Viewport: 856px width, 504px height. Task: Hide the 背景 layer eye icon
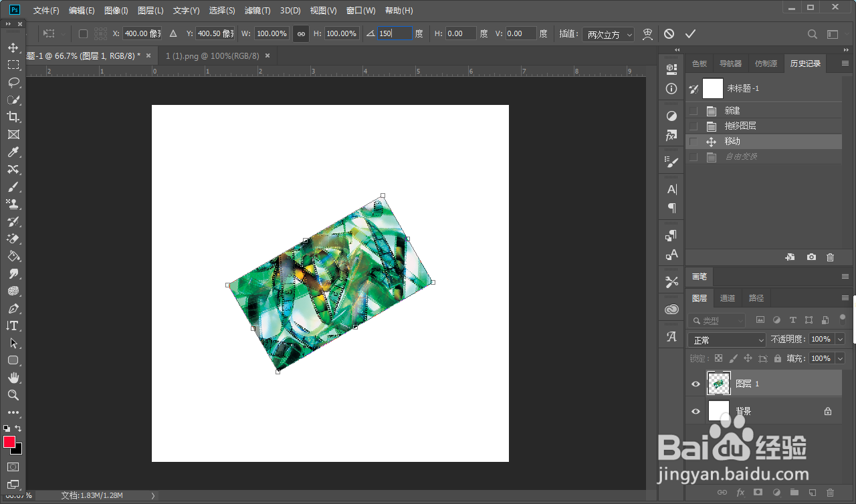(x=695, y=411)
